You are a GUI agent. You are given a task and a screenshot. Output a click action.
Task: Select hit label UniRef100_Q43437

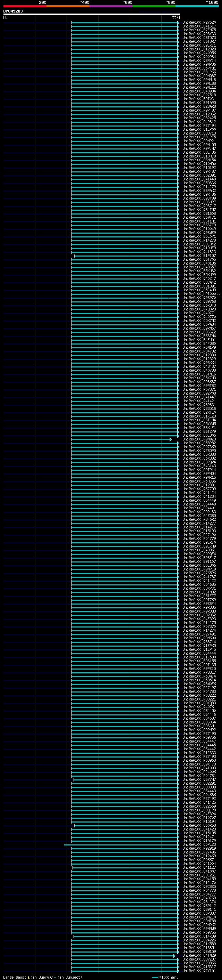coord(199,367)
